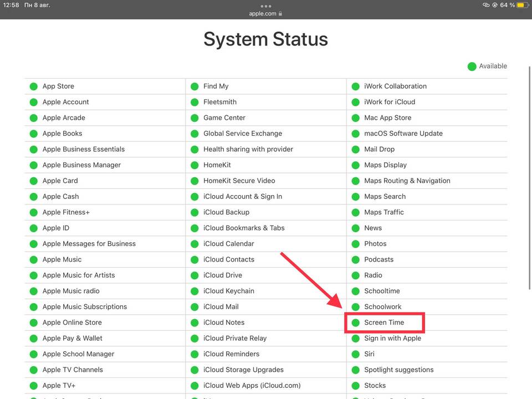532x399 pixels.
Task: Click the green status dot beside Mac App Store
Action: point(355,118)
